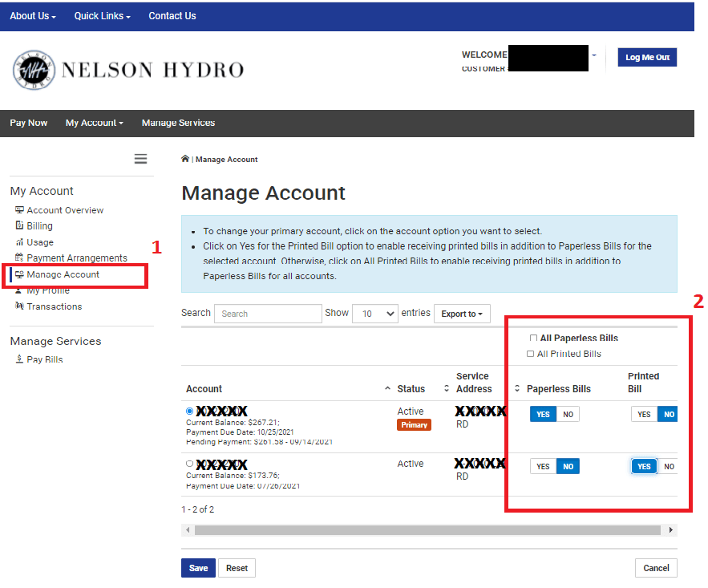Check the All Printed Bills checkbox

(530, 354)
